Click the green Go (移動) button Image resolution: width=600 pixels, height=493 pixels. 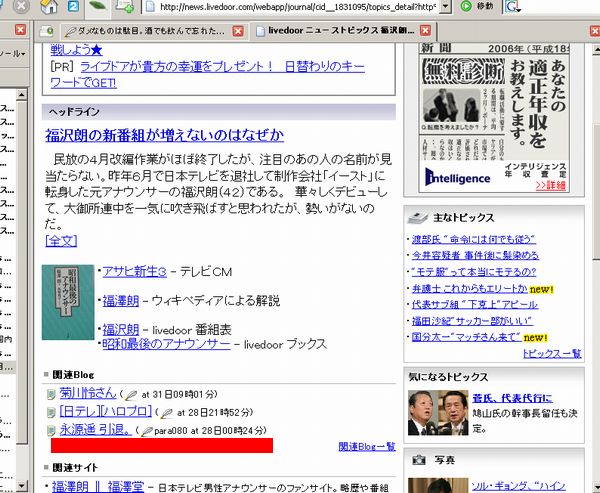[x=477, y=6]
